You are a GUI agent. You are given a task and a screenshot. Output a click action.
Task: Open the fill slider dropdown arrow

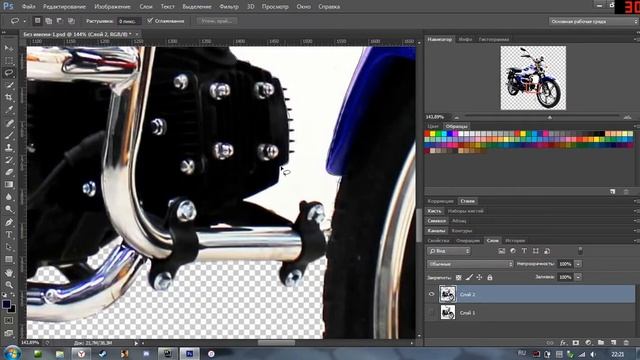tap(578, 277)
